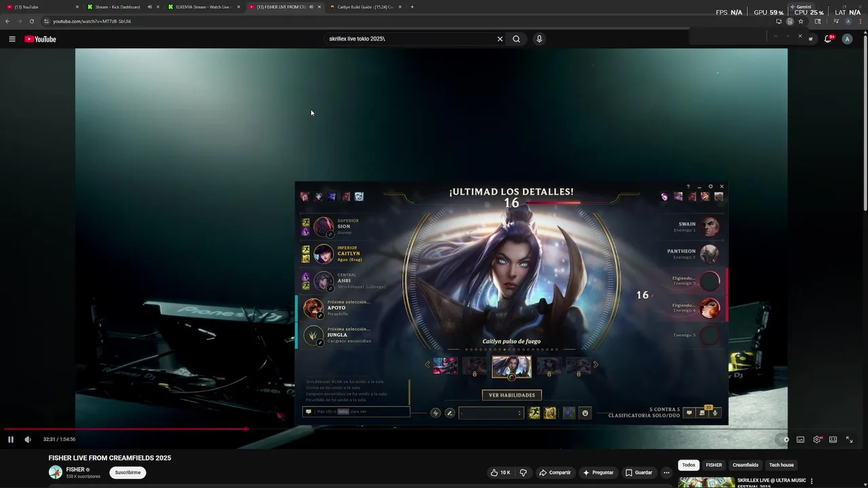868x488 pixels.
Task: Select the Tech house filter chip
Action: pos(781,465)
